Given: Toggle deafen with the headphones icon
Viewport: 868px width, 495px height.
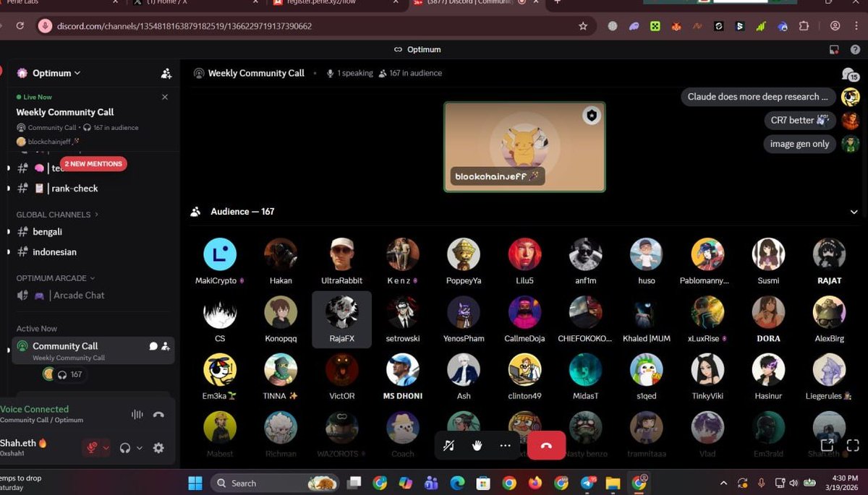Looking at the screenshot, I should coord(125,448).
